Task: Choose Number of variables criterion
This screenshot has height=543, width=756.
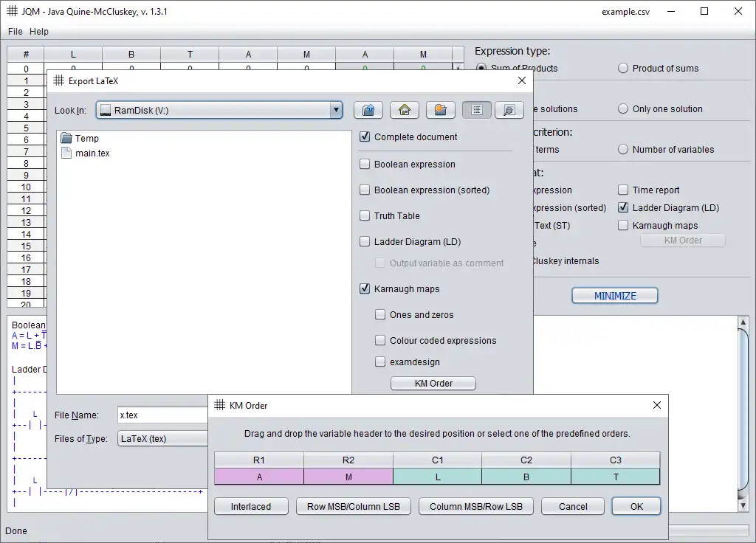Action: point(623,149)
